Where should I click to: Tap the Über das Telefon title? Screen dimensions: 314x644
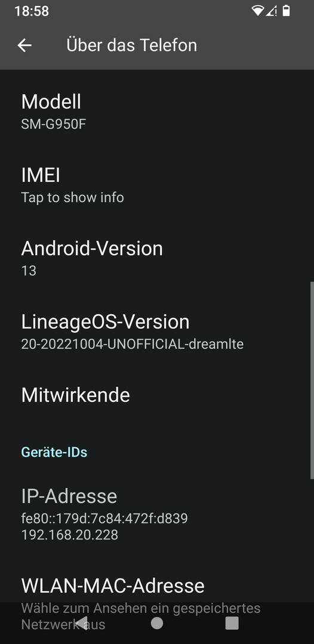point(131,45)
